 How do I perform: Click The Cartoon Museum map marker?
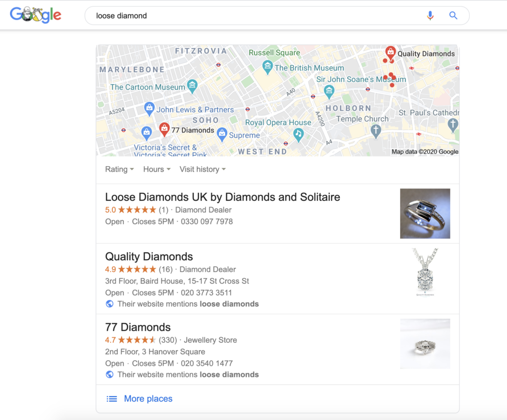click(x=193, y=87)
